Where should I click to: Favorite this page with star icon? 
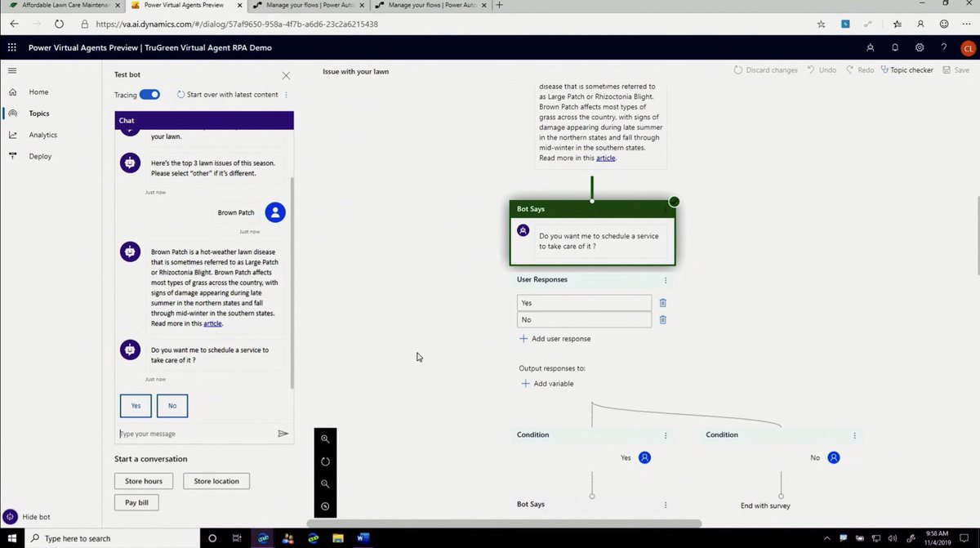tap(821, 25)
